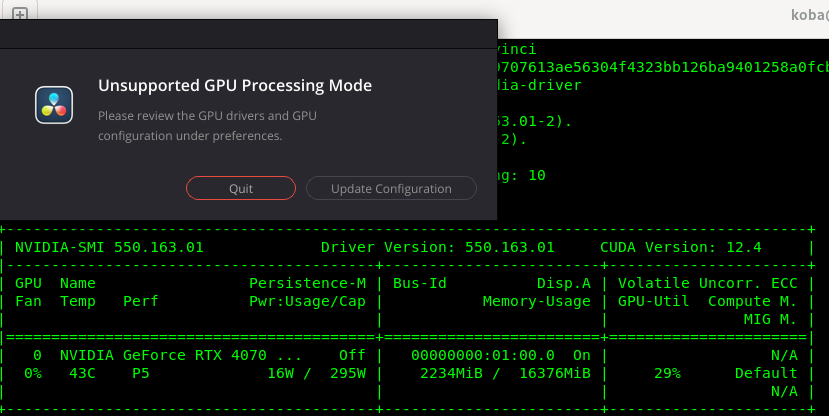Select the "00000000:01:00.0" bus ID
Image resolution: width=829 pixels, height=416 pixels.
[483, 355]
